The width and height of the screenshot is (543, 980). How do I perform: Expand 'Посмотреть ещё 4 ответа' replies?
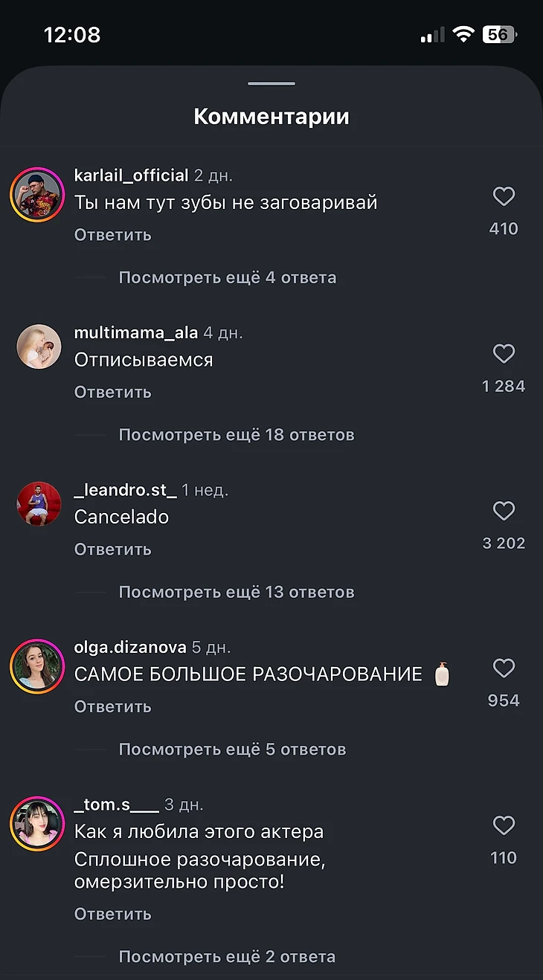(228, 277)
